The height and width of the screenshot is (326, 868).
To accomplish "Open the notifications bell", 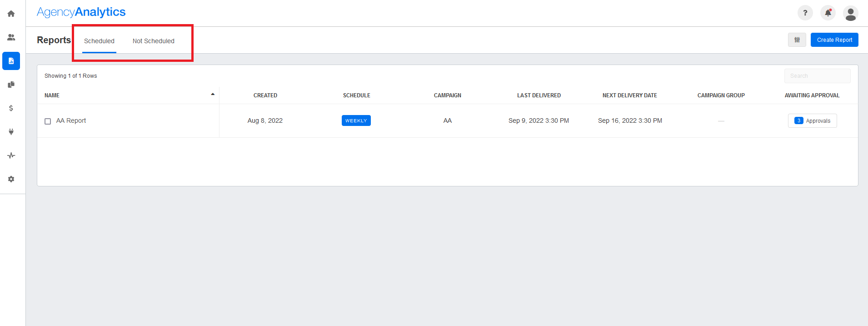I will point(828,13).
